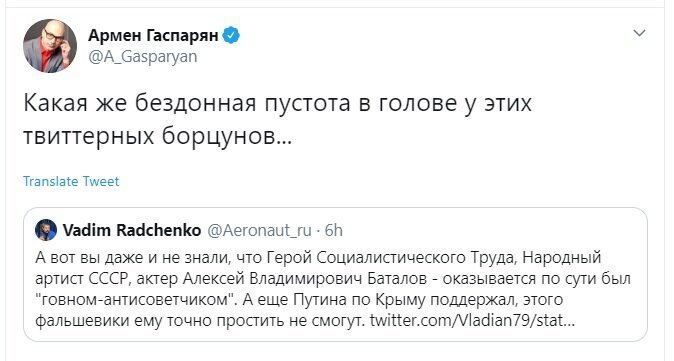Click the word 'борцунов…' in main tweet
Viewport: 674px width, 361px height.
click(x=227, y=137)
